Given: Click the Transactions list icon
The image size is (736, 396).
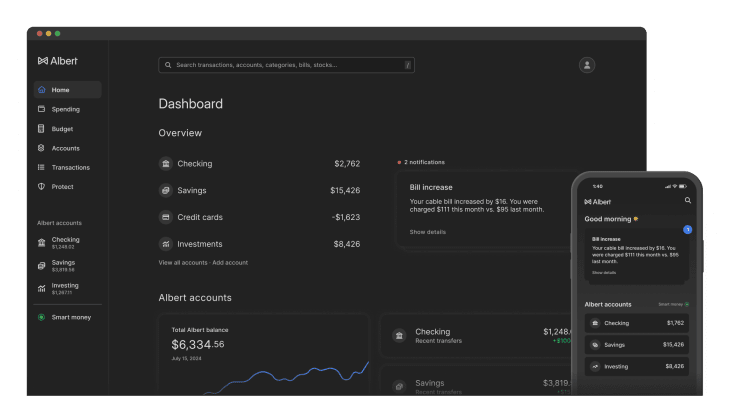Looking at the screenshot, I should pos(41,168).
